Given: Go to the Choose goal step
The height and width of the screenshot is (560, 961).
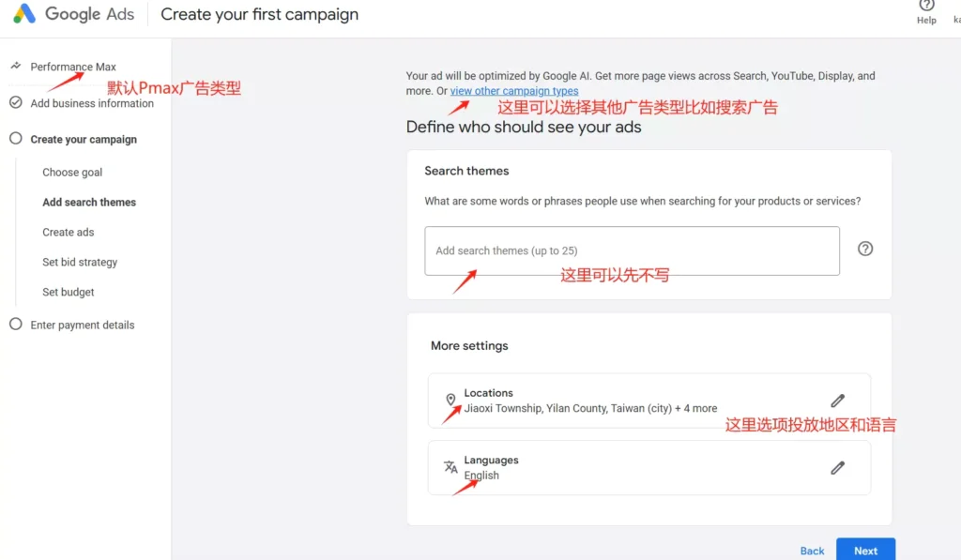Looking at the screenshot, I should pyautogui.click(x=73, y=172).
